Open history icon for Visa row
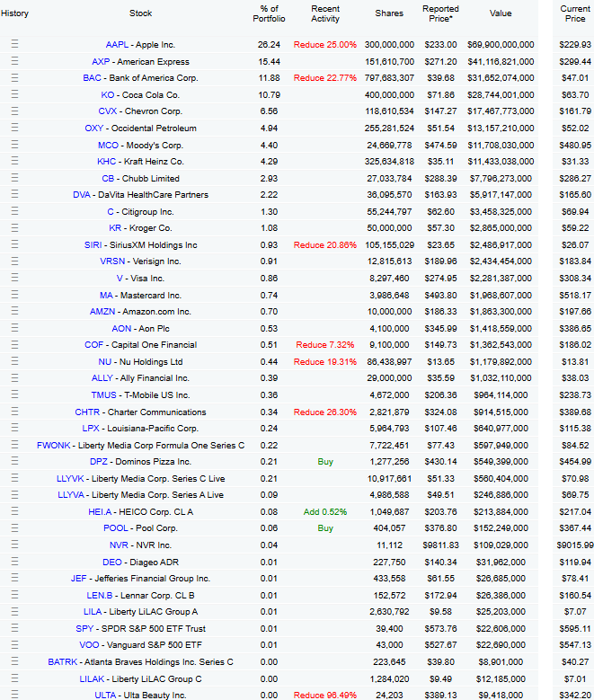This screenshot has height=700, width=594. (x=14, y=278)
